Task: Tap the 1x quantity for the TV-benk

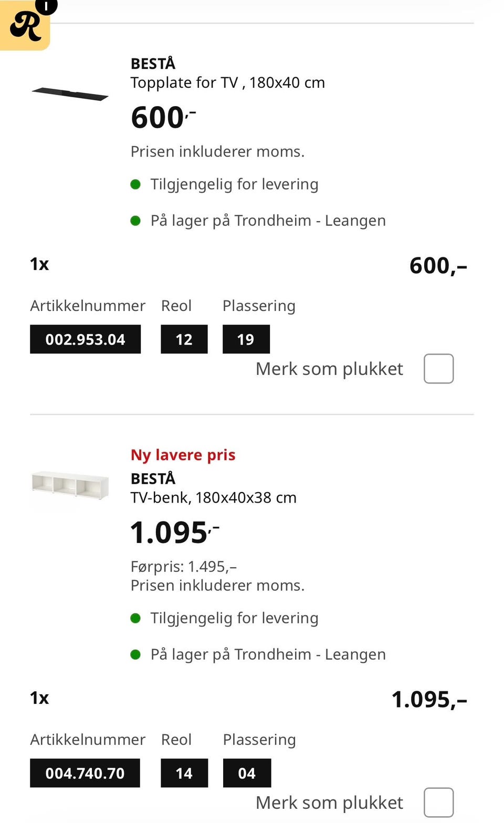Action: tap(39, 698)
